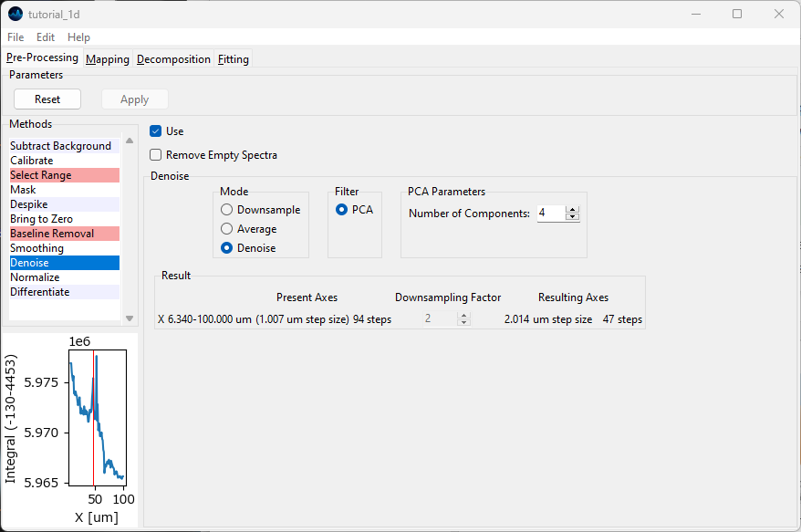
Task: Select Baseline Removal in Methods list
Action: [52, 234]
